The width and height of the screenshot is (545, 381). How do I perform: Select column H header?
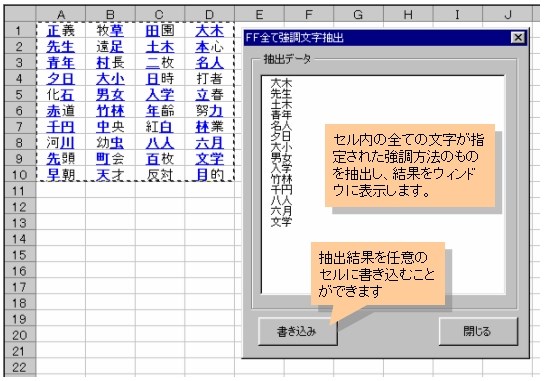pos(408,15)
